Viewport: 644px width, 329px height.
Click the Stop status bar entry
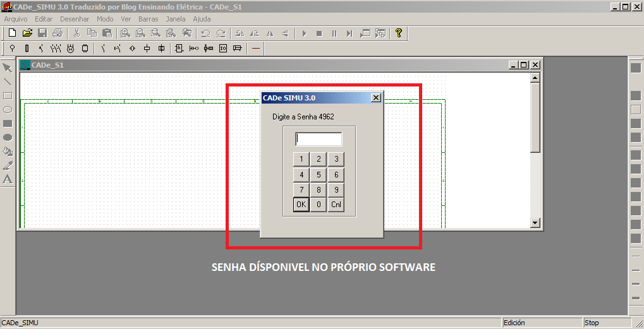pos(607,323)
